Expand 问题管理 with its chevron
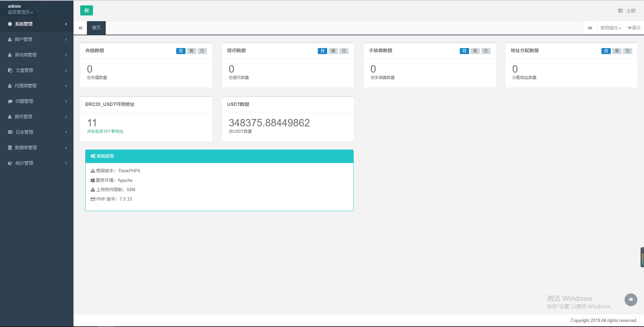Screen dimensions: 644x327 66,101
